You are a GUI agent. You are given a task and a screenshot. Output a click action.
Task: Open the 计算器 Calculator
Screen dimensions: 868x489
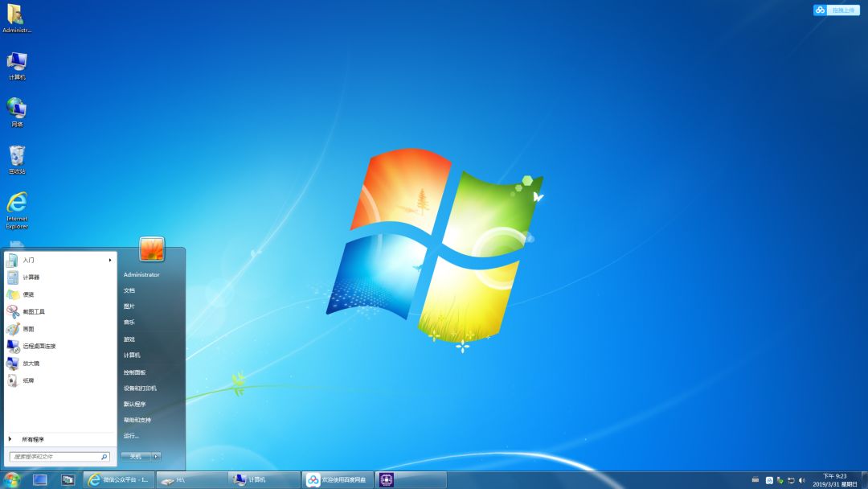32,277
